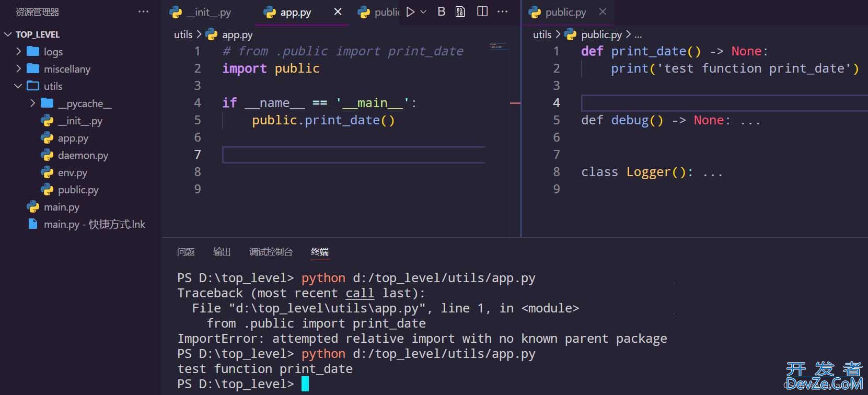868x395 pixels.
Task: Open daemon.py in the explorer tree
Action: (x=83, y=155)
